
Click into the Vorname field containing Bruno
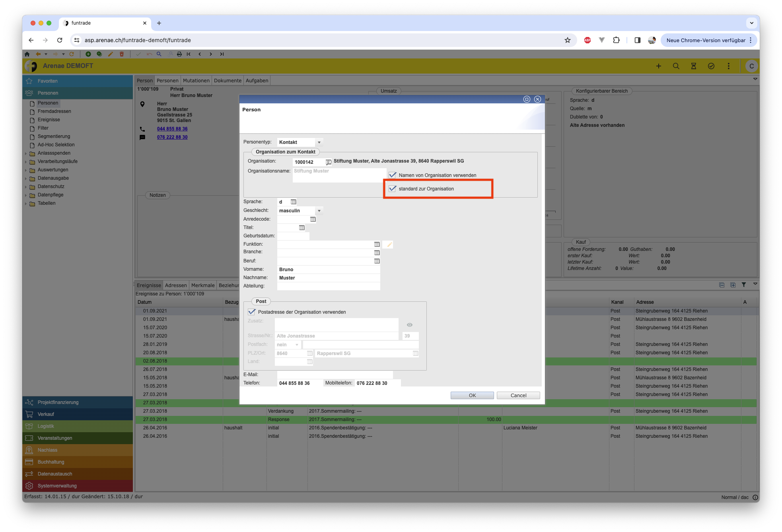(x=328, y=270)
